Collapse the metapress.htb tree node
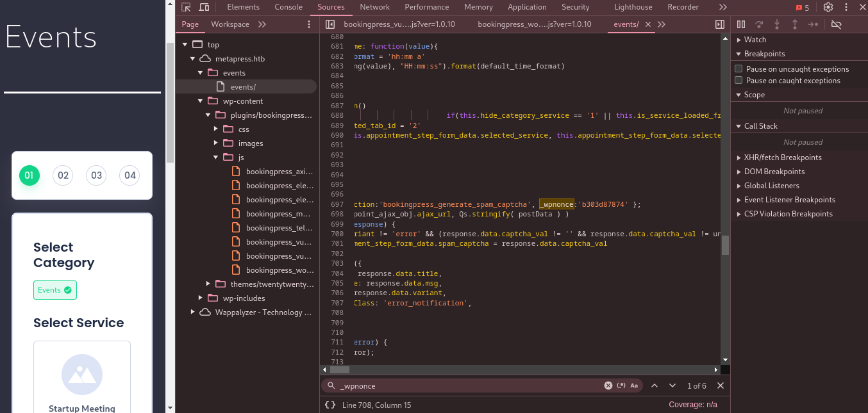The image size is (868, 413). [x=193, y=59]
